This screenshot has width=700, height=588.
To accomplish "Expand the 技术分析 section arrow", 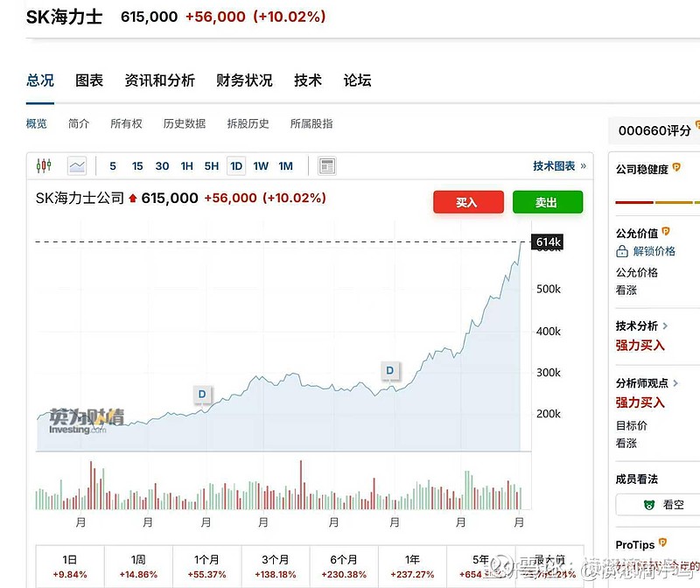I will (x=666, y=326).
